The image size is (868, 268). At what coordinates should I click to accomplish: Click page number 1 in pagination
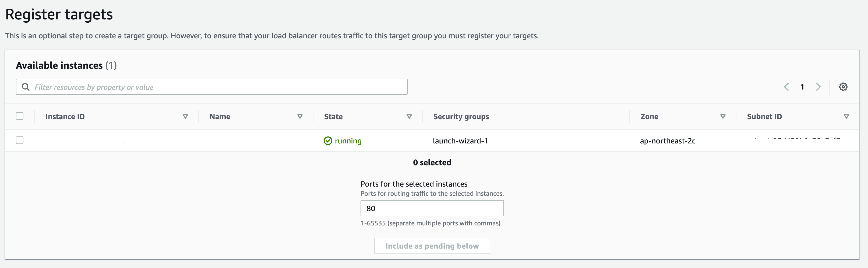(802, 87)
